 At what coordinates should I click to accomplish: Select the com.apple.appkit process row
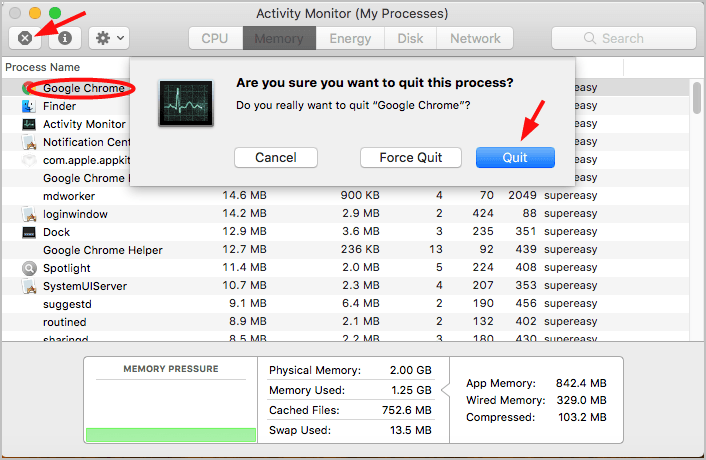pyautogui.click(x=346, y=160)
